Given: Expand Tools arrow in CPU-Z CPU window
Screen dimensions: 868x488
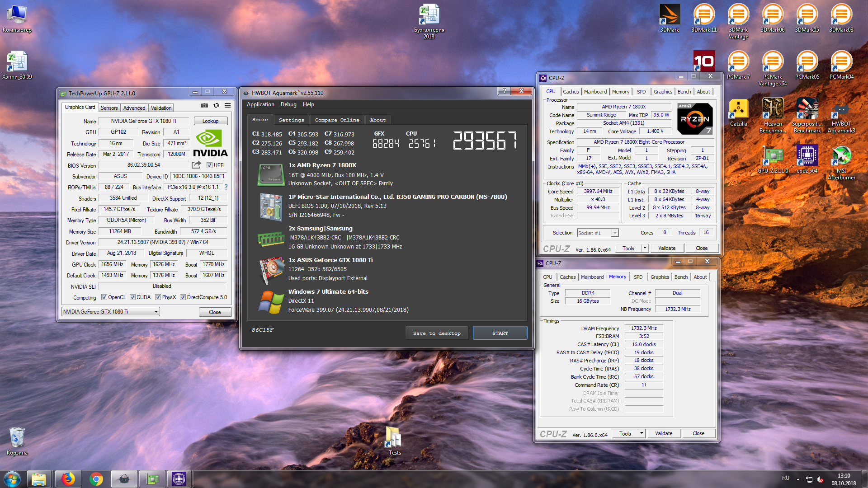Looking at the screenshot, I should click(645, 248).
